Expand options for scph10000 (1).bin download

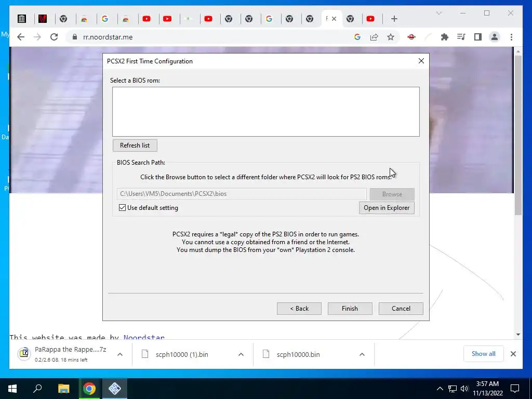point(241,354)
